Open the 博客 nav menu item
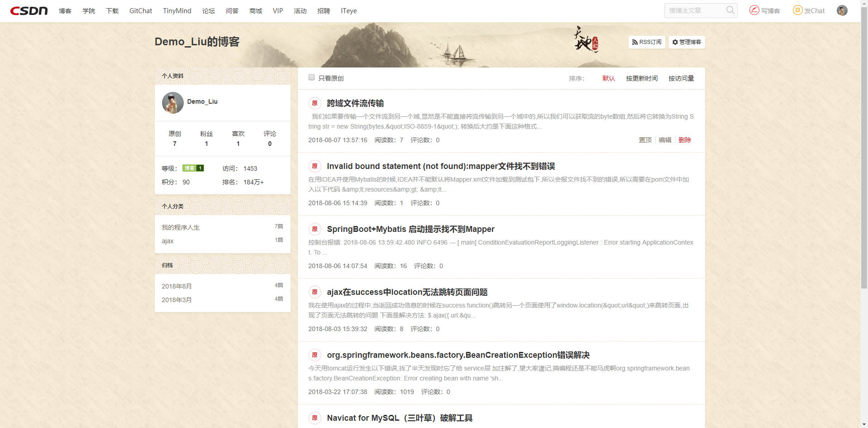This screenshot has width=868, height=428. [x=65, y=11]
